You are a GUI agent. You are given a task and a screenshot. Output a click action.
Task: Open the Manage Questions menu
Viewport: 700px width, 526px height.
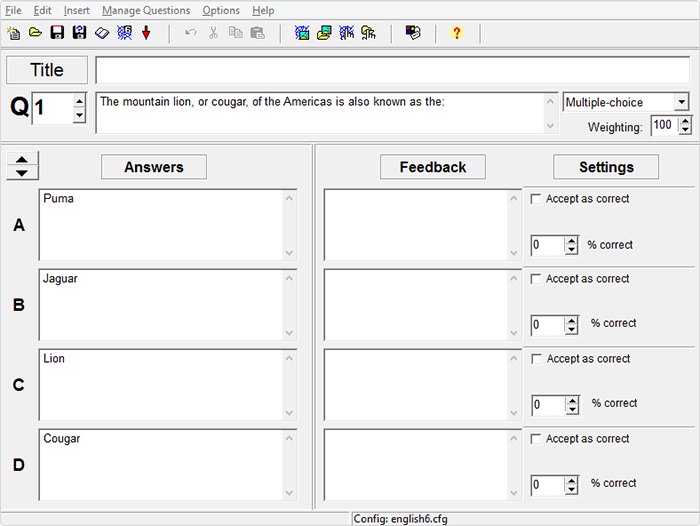click(x=146, y=10)
